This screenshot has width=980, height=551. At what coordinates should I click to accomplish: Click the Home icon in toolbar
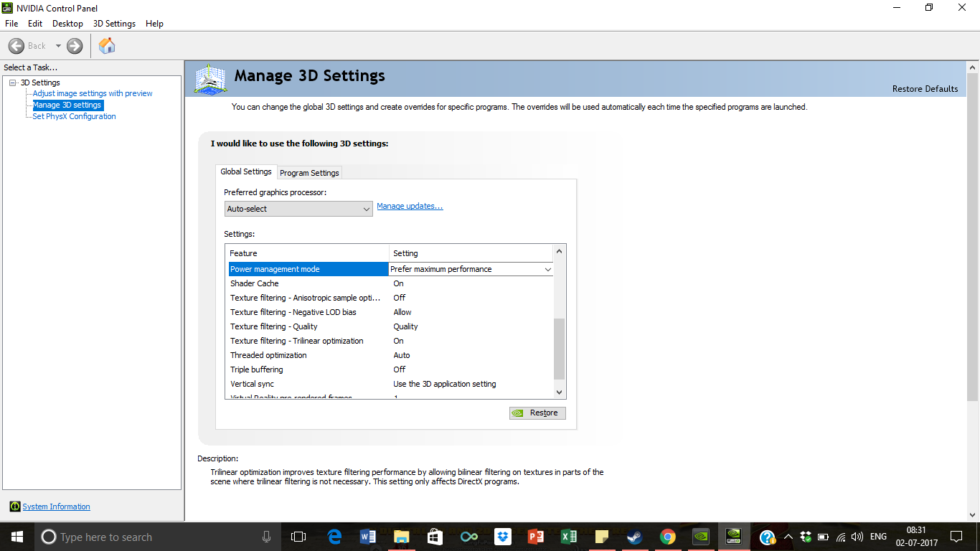tap(107, 46)
